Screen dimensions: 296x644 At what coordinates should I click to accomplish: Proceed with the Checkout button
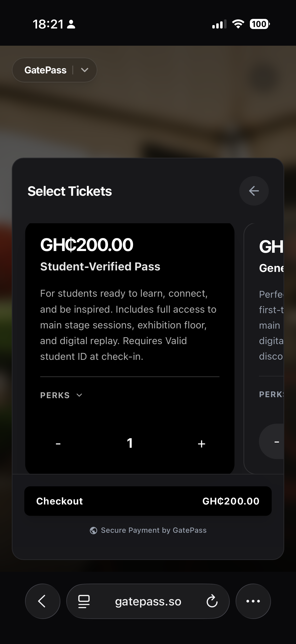tap(148, 501)
